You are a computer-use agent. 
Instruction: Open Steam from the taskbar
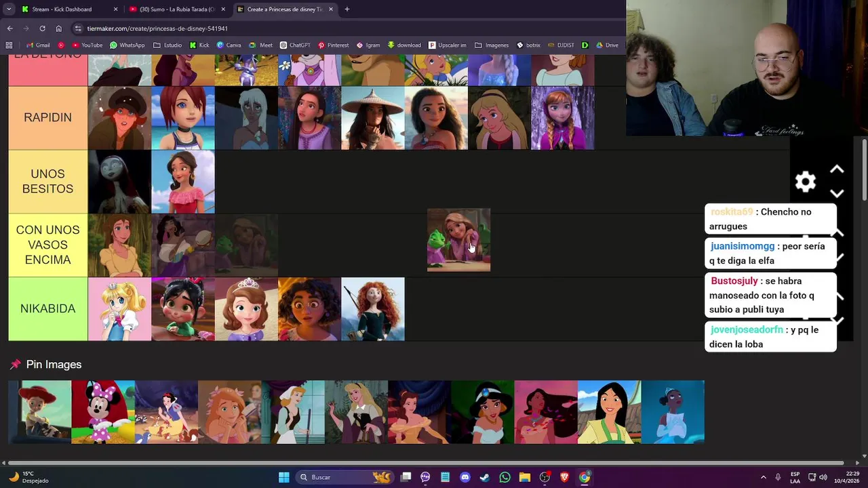(x=484, y=477)
